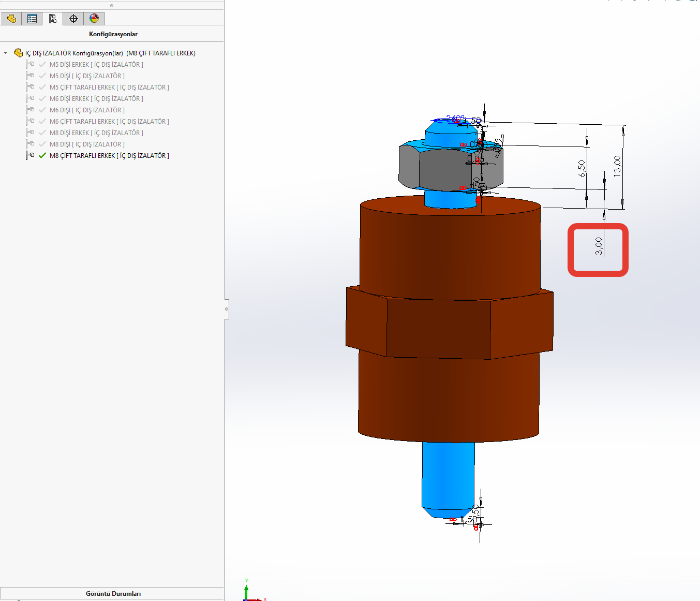
Task: Click the configuration icon of M6 ÇİFT TARAFLI ERKEK
Action: (x=30, y=121)
